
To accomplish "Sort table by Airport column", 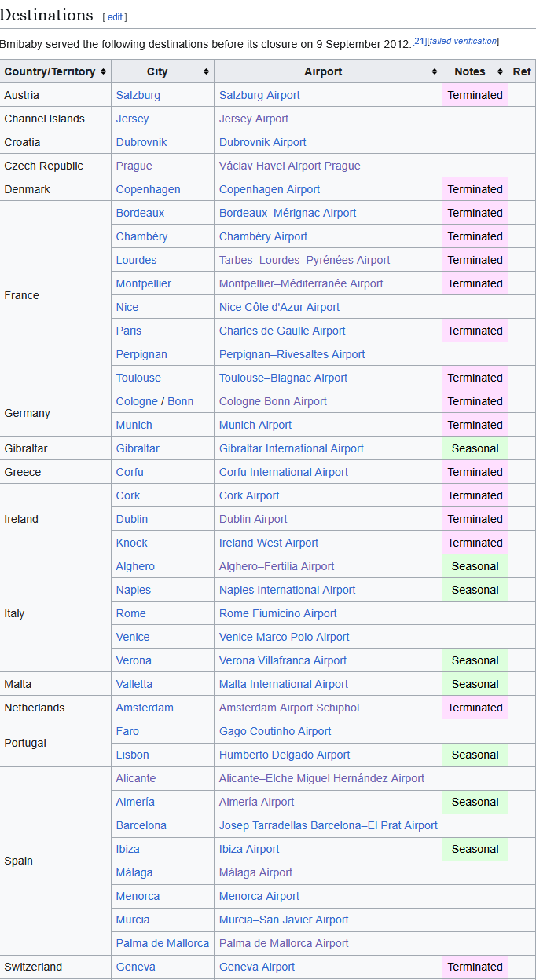I will (434, 71).
